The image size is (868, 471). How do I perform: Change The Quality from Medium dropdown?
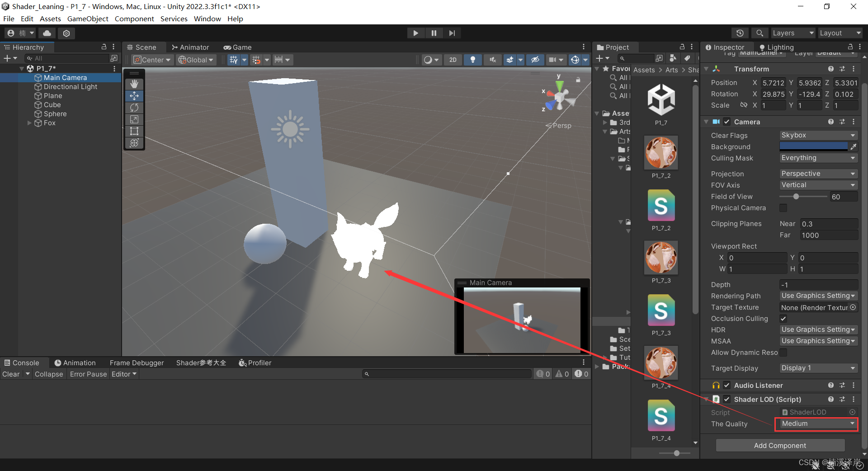(816, 424)
